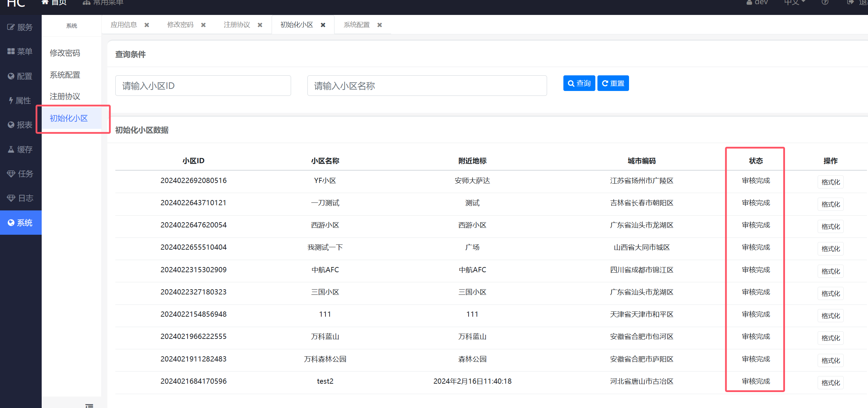
Task: Click 格式化 for YF小区 row
Action: [x=830, y=182]
